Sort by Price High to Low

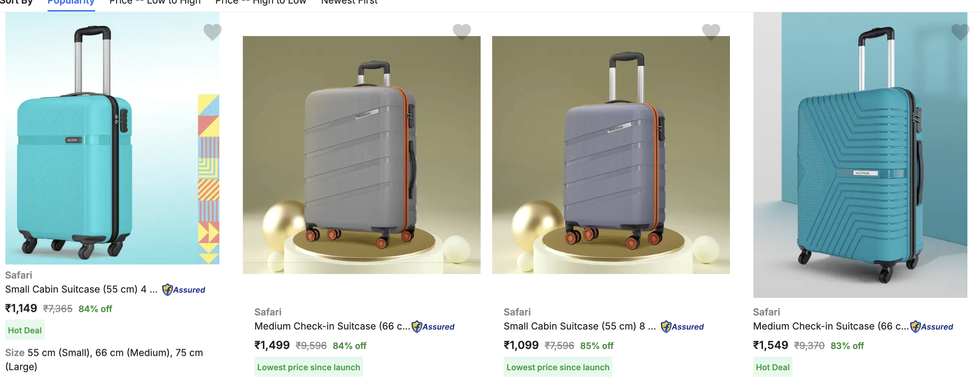pos(260,2)
